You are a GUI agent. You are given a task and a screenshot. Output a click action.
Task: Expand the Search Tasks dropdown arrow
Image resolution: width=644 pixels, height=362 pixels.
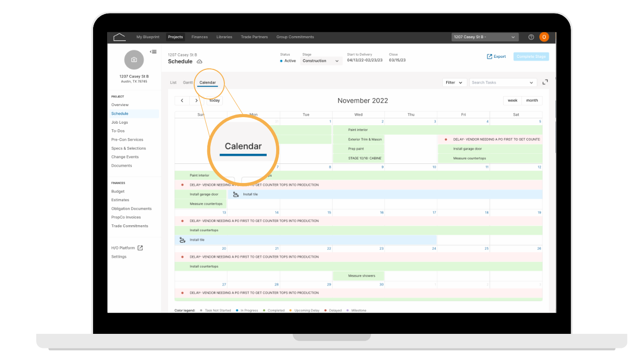[x=532, y=83]
